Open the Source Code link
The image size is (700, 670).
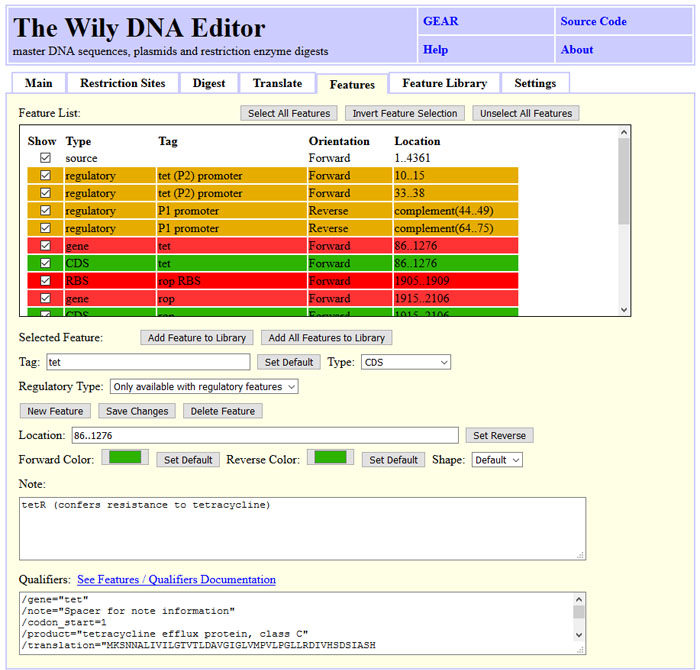593,21
